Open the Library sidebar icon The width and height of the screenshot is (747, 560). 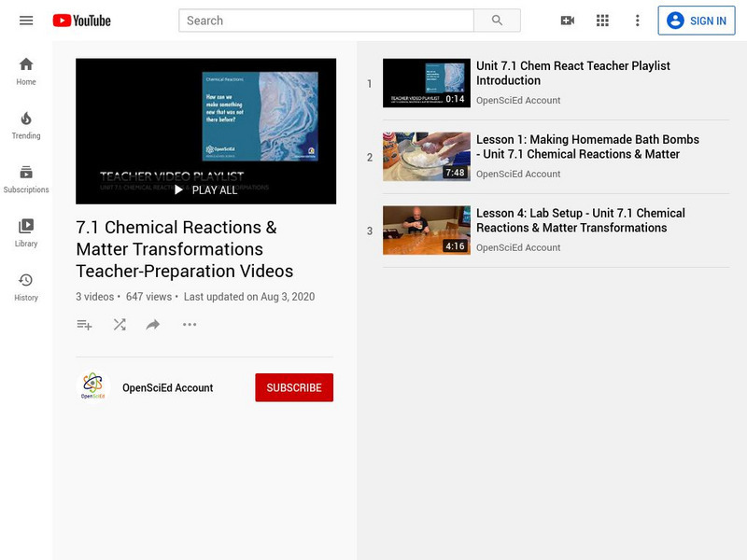point(25,227)
